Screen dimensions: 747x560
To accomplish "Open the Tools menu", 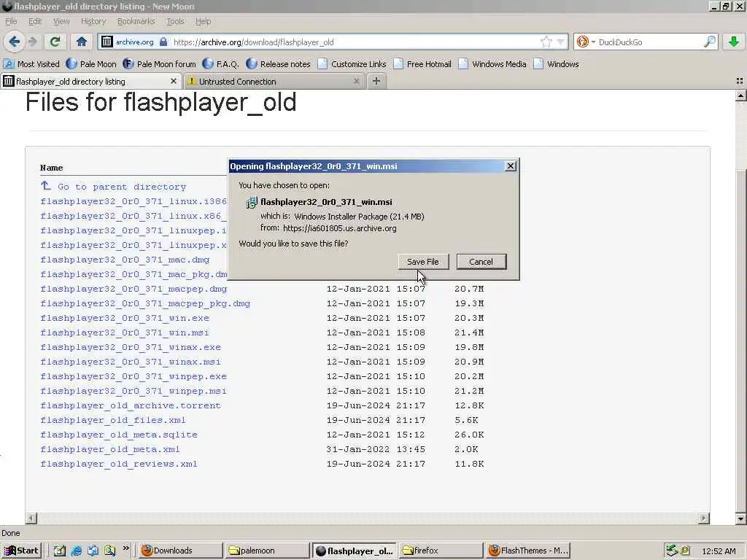I will pos(175,21).
